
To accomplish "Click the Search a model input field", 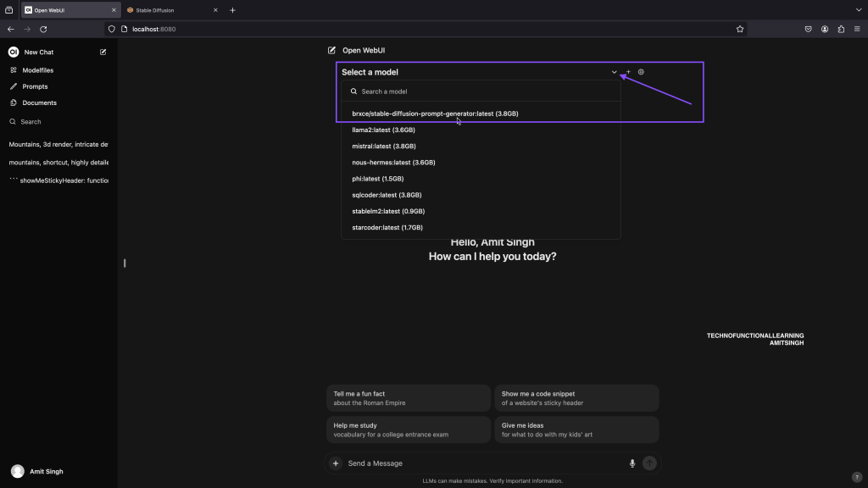I will [x=483, y=91].
